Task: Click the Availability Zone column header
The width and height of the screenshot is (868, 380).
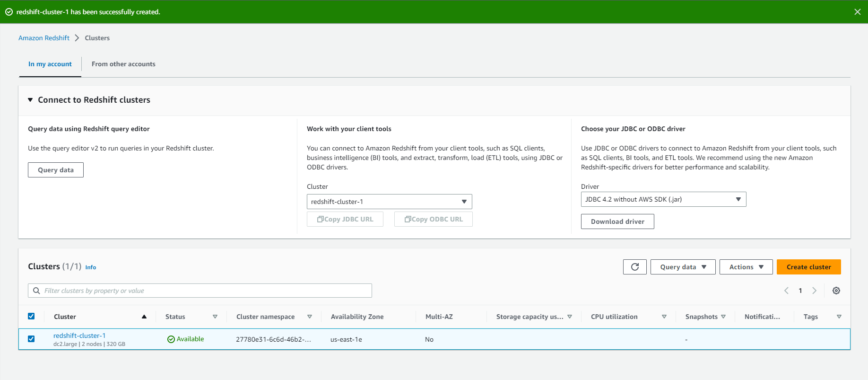Action: click(x=357, y=317)
